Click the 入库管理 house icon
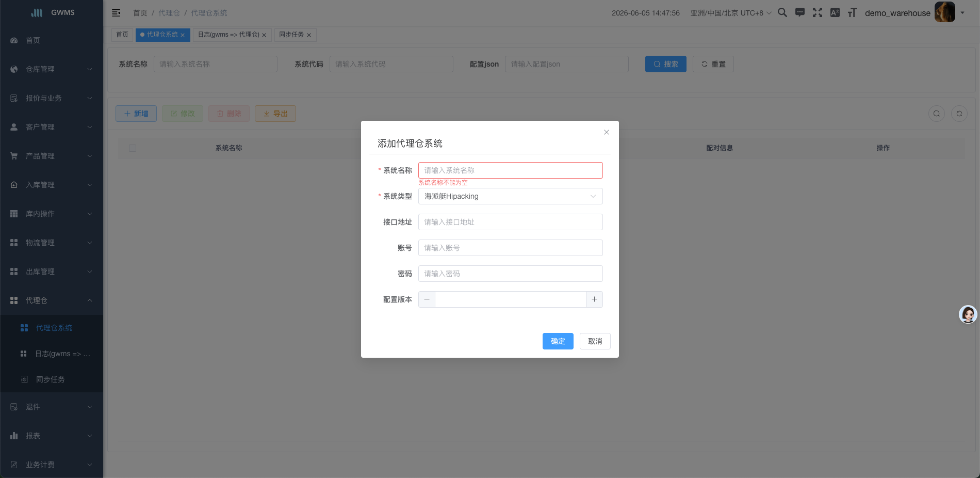 tap(14, 185)
